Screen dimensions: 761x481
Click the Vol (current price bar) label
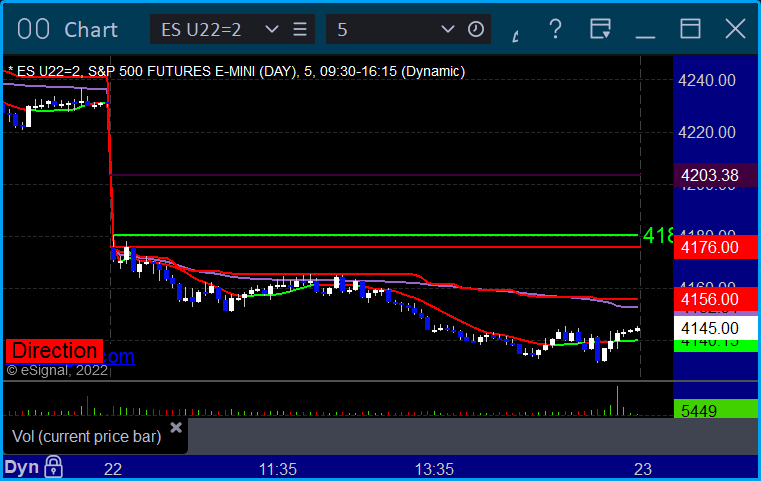(x=86, y=436)
